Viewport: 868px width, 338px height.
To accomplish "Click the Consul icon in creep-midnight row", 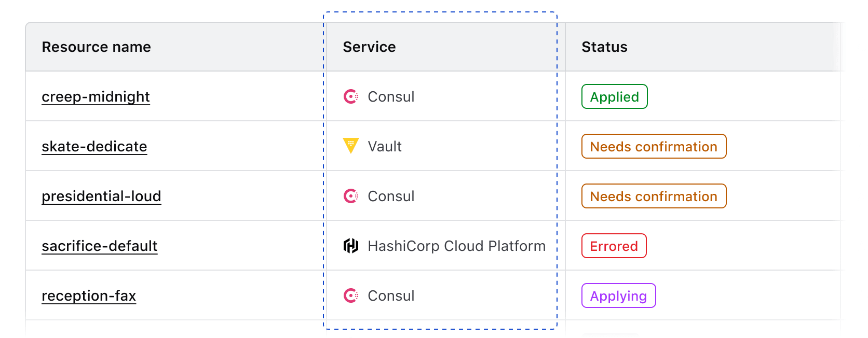I will click(x=351, y=96).
